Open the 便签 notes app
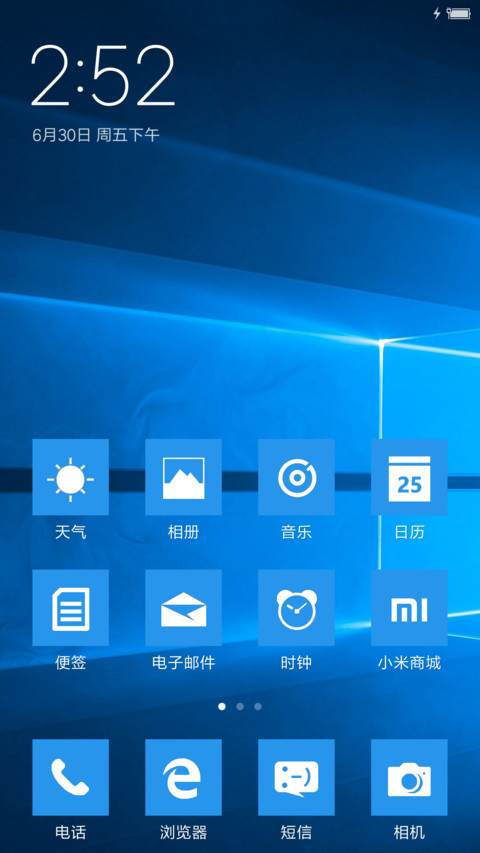Screen dimensions: 480x853 tap(70, 608)
